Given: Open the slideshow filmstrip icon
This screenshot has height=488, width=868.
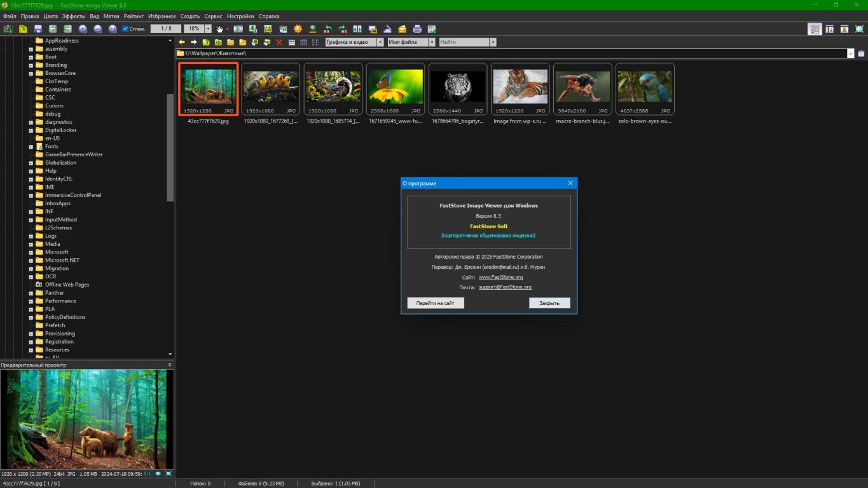Looking at the screenshot, I should point(238,29).
